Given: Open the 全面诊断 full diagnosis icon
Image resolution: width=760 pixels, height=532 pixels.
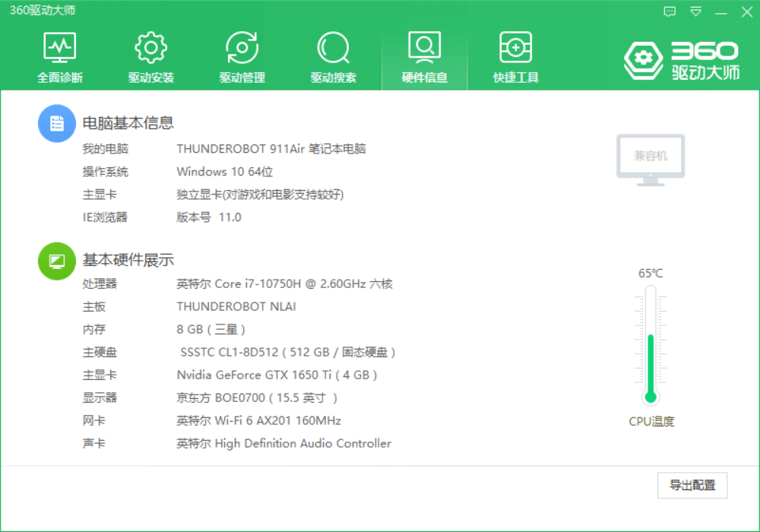Looking at the screenshot, I should (x=60, y=49).
